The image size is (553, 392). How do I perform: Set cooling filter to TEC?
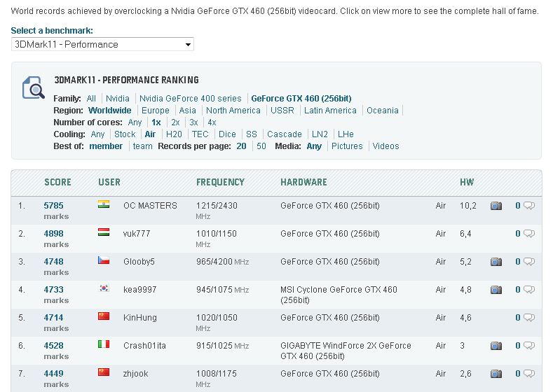pos(200,134)
